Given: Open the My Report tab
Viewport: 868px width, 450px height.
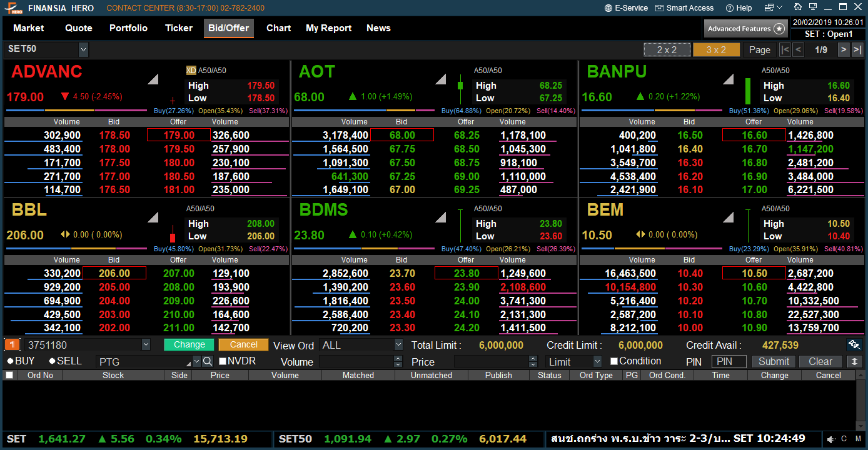Looking at the screenshot, I should point(328,28).
